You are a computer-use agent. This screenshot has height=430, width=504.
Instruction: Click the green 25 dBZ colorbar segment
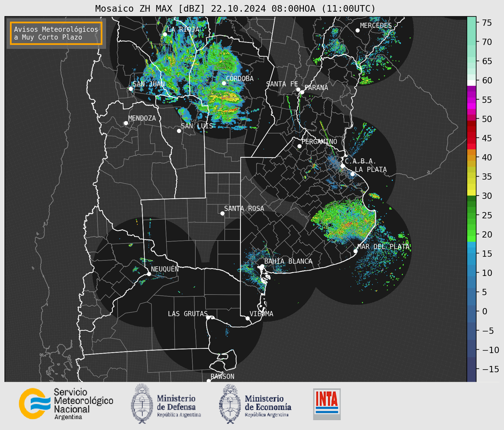[x=471, y=215]
